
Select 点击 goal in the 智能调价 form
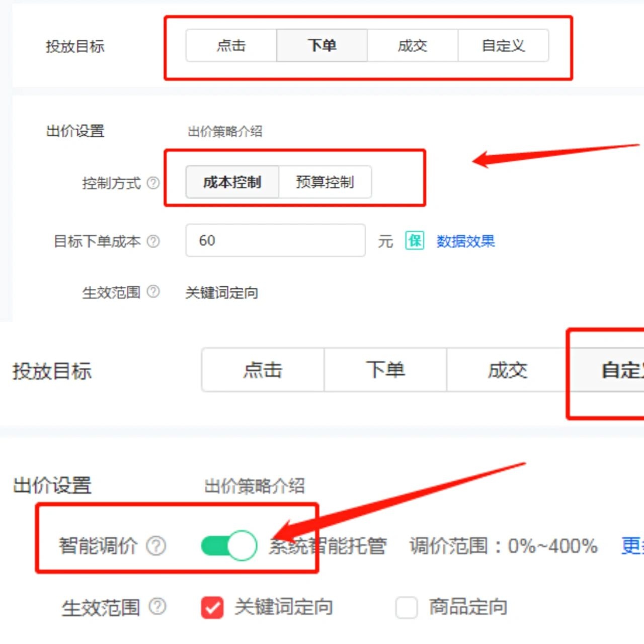(263, 370)
